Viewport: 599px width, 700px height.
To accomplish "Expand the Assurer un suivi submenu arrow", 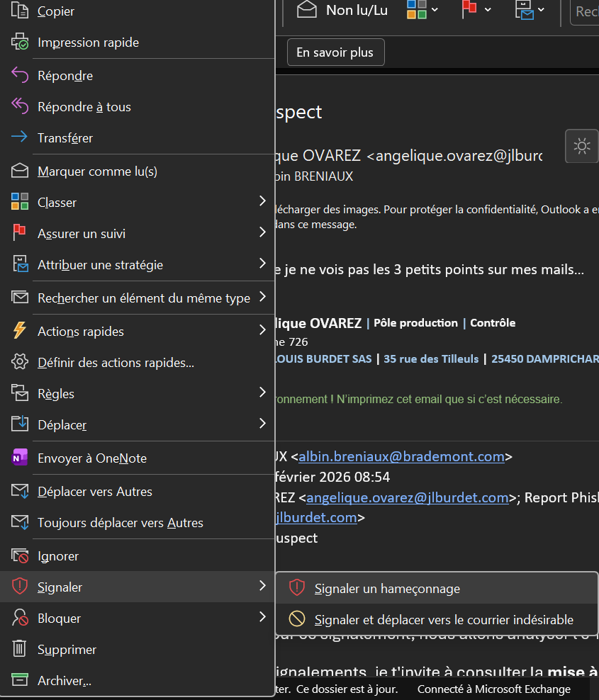I will click(x=263, y=232).
